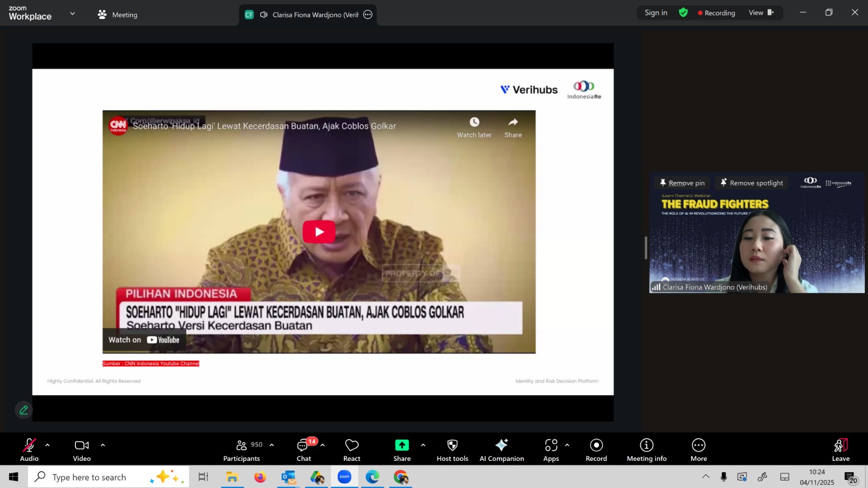This screenshot has width=868, height=488.
Task: Click the green encryption shield icon
Action: pyautogui.click(x=683, y=12)
